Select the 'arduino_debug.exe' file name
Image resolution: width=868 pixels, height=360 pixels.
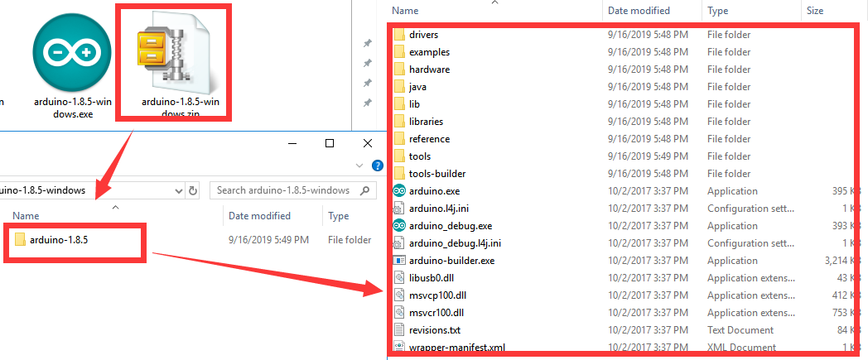point(451,226)
